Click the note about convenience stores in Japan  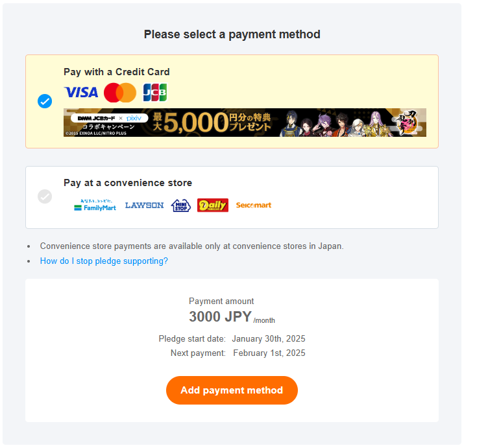coord(191,246)
